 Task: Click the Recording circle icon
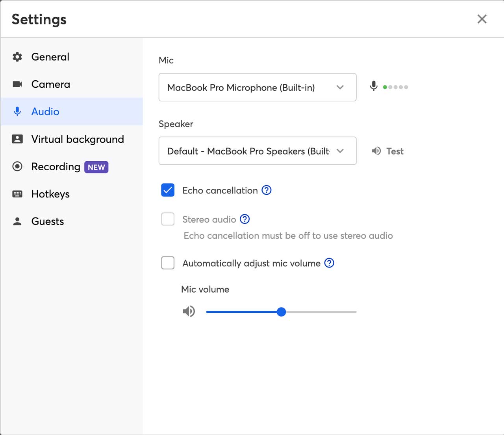[17, 166]
